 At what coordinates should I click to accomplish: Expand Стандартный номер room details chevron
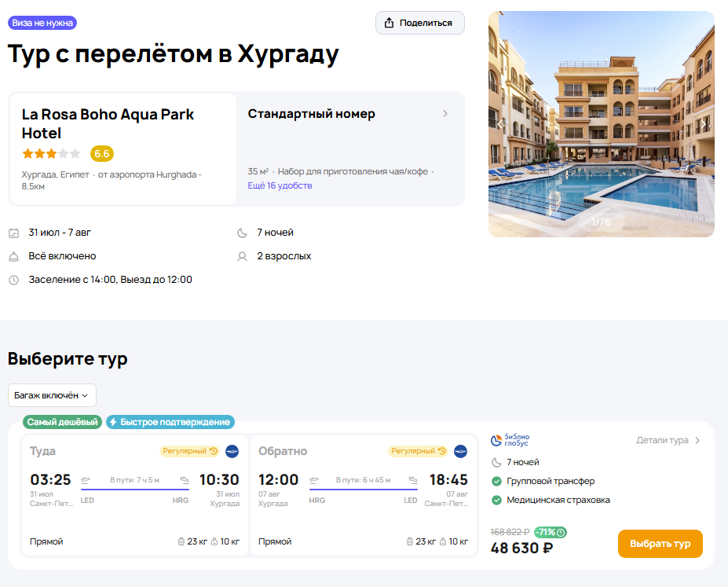[x=445, y=114]
